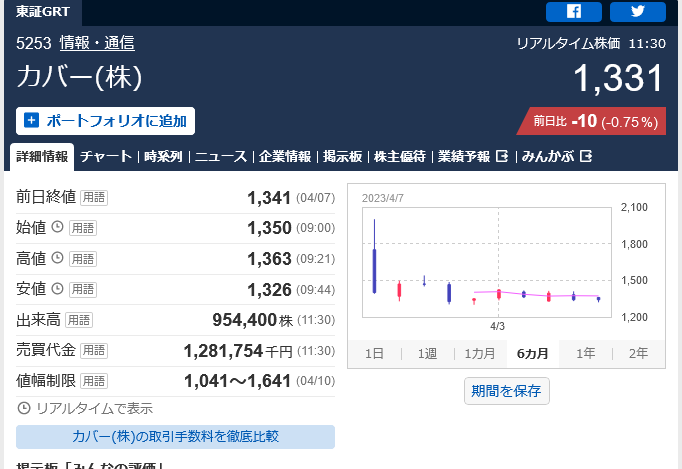Set chart period to 1週
The height and width of the screenshot is (469, 682).
tap(427, 353)
